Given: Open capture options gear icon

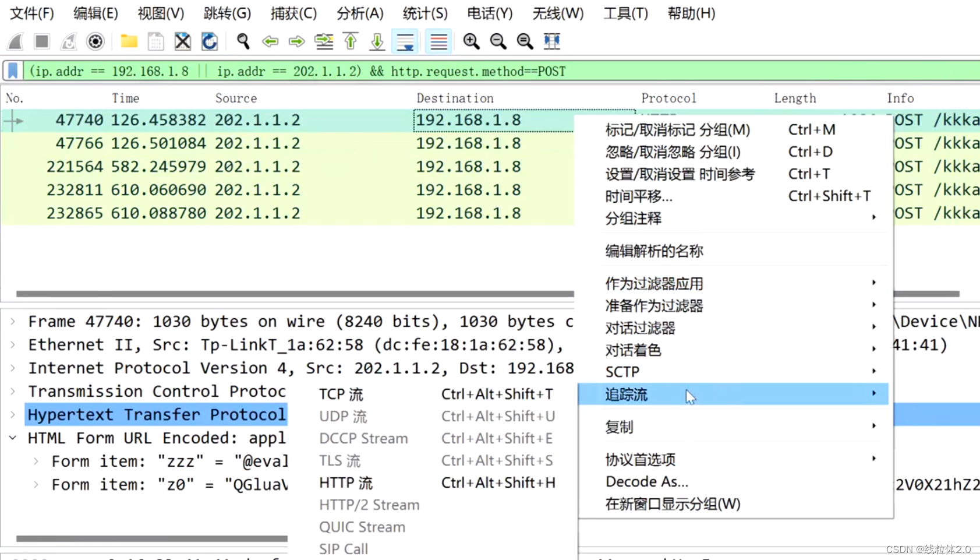Looking at the screenshot, I should point(95,41).
